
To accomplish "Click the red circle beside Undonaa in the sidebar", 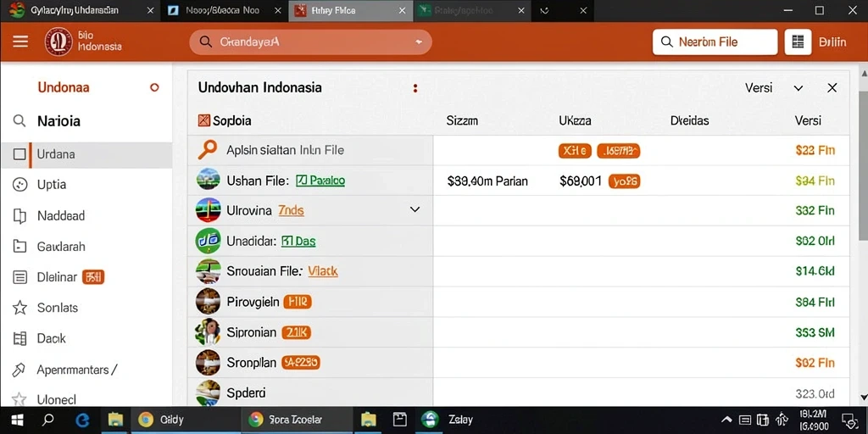I will 154,87.
